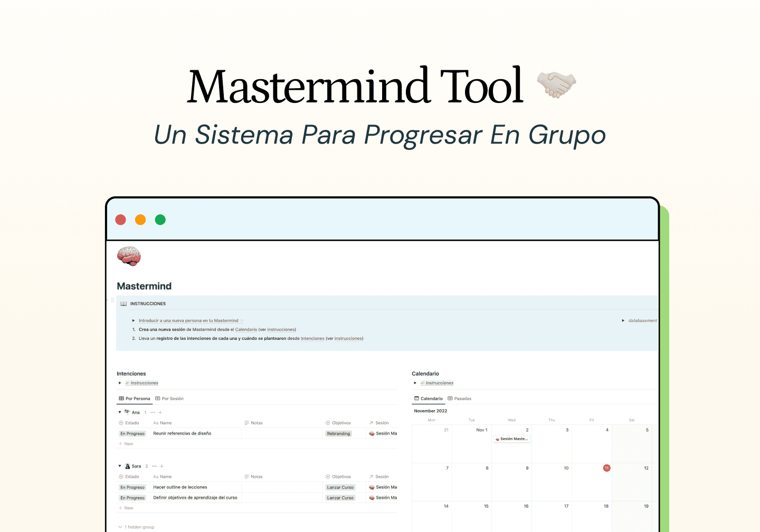Viewport: 760px width, 532px height.
Task: Open the 'Introducir a una nueva persona' toggle link
Action: click(188, 321)
